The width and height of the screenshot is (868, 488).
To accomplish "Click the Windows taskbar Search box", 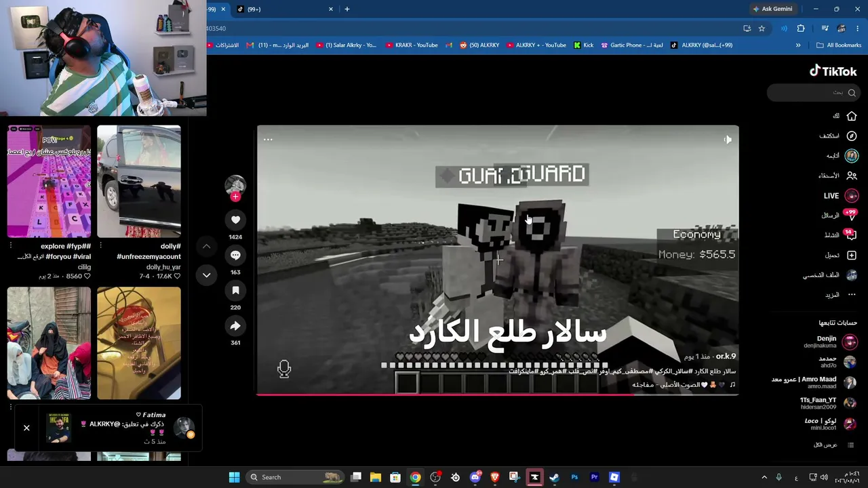I will [294, 477].
